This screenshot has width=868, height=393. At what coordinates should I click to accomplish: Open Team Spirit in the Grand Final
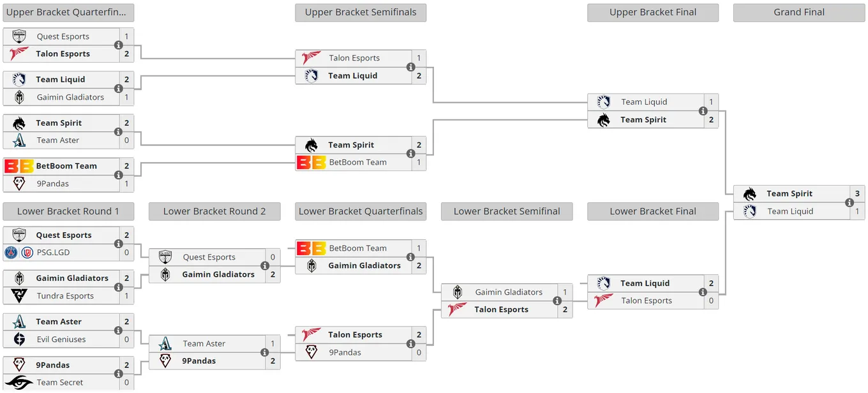click(x=789, y=194)
